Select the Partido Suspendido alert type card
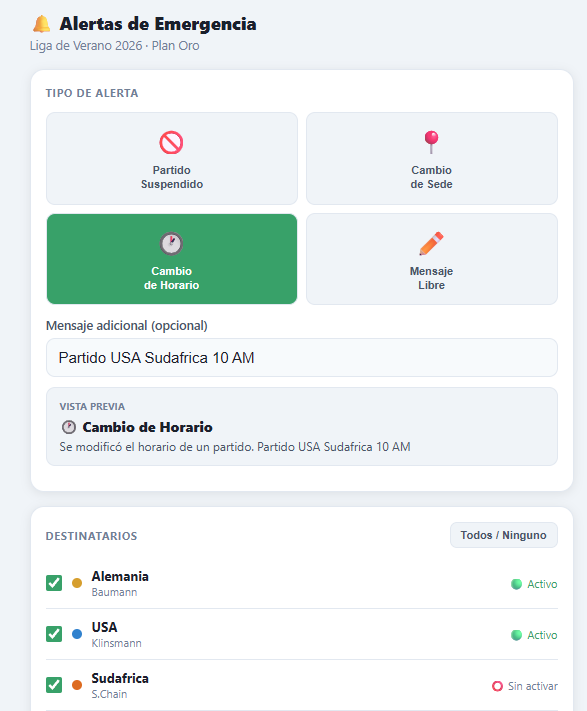Viewport: 587px width, 711px height. click(x=172, y=159)
